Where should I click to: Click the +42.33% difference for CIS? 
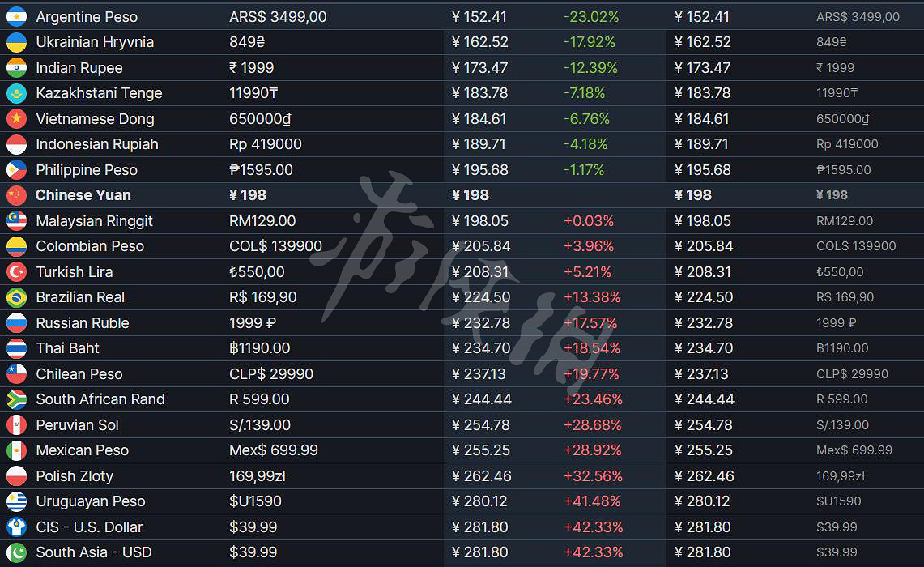(593, 527)
